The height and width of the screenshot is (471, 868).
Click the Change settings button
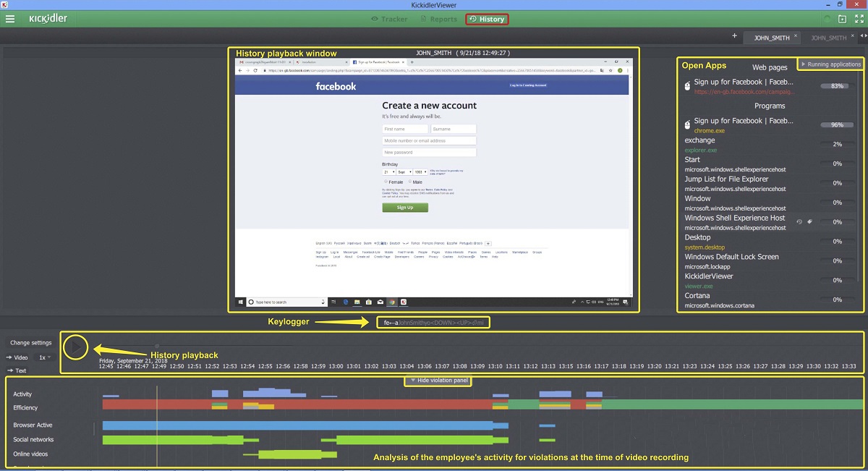pyautogui.click(x=31, y=342)
